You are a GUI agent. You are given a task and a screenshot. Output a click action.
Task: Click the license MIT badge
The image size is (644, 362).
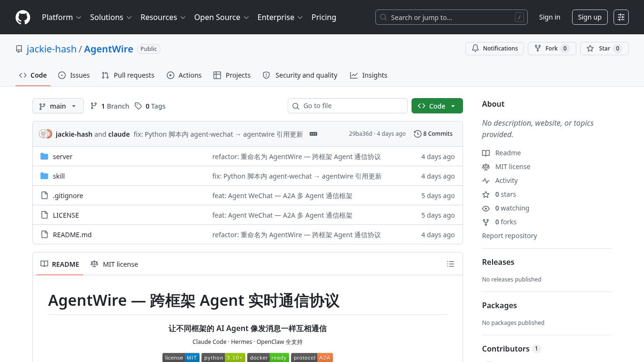[x=181, y=358]
